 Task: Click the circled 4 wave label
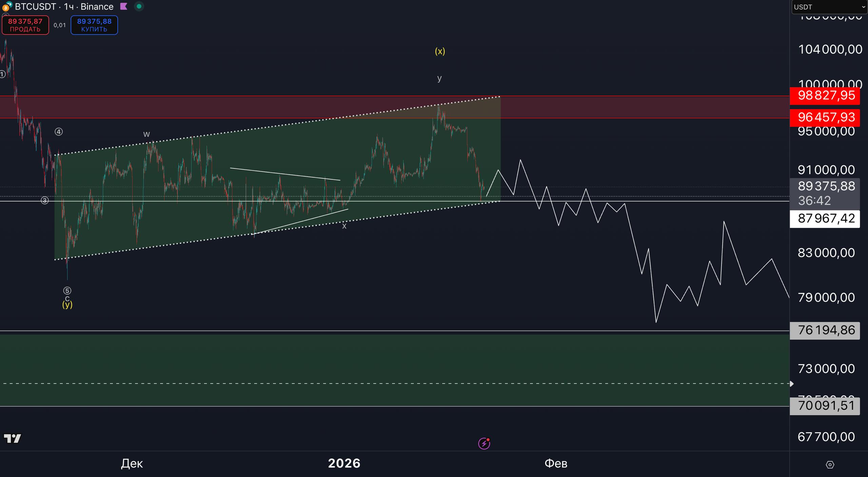(x=59, y=132)
